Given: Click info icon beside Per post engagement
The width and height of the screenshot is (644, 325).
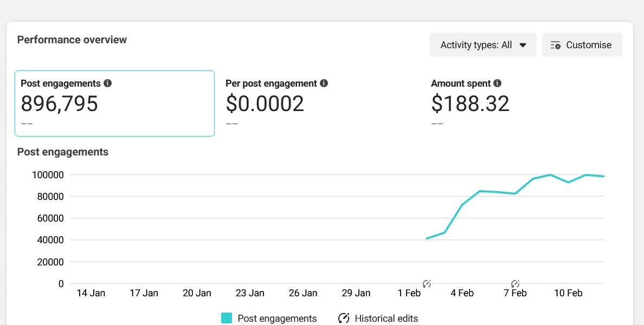Looking at the screenshot, I should [324, 83].
